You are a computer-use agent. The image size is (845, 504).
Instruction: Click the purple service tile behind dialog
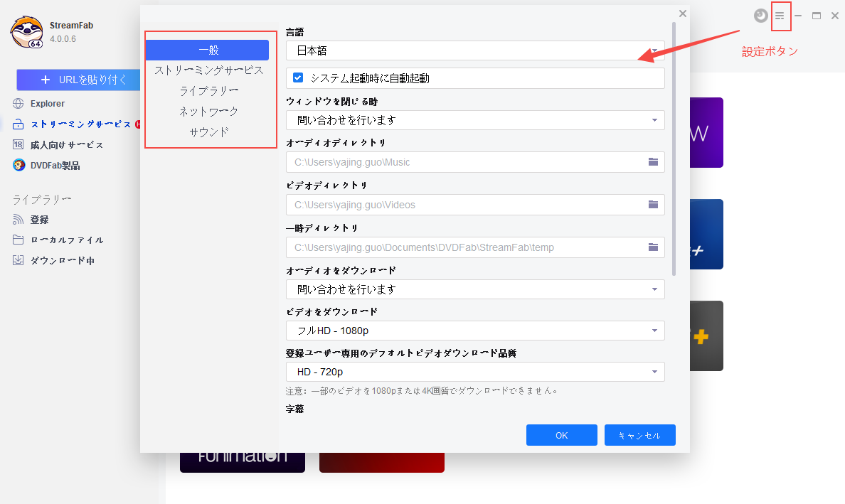click(706, 132)
